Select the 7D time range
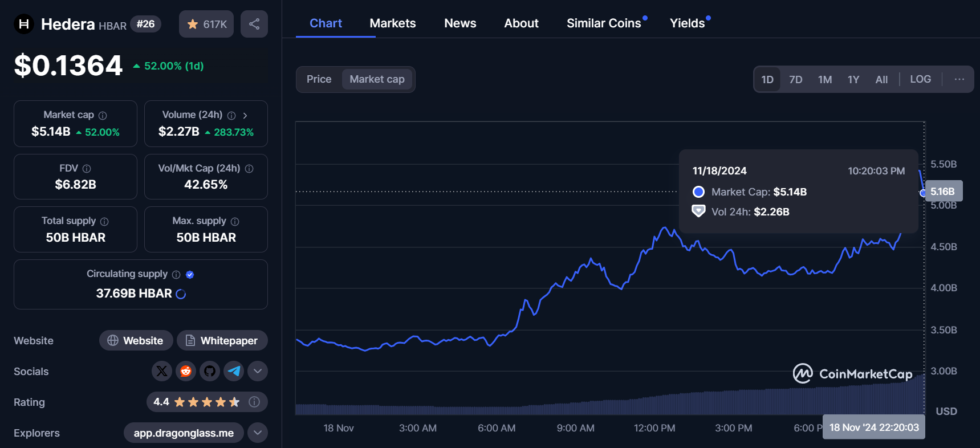This screenshot has width=980, height=448. click(x=796, y=79)
